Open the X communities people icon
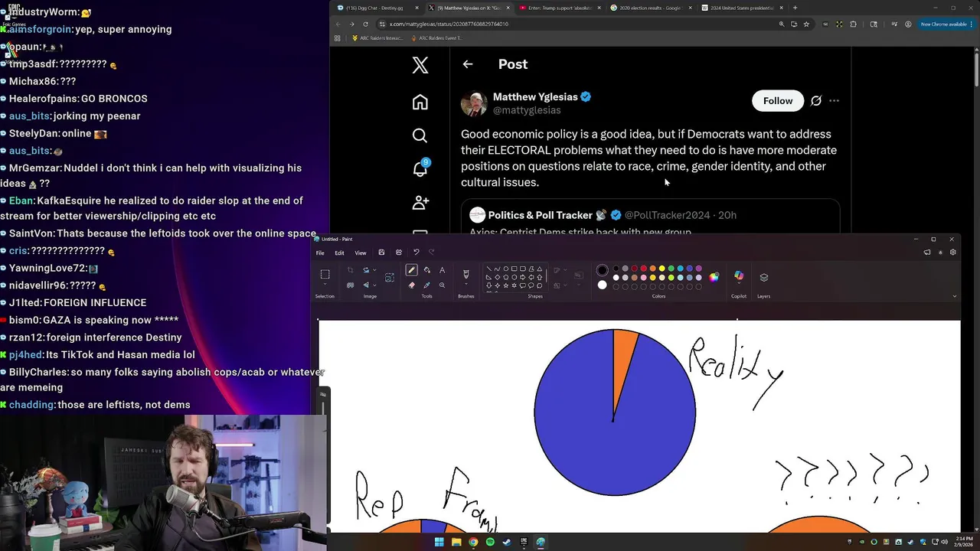Screen dimensions: 980x551 pos(420,202)
